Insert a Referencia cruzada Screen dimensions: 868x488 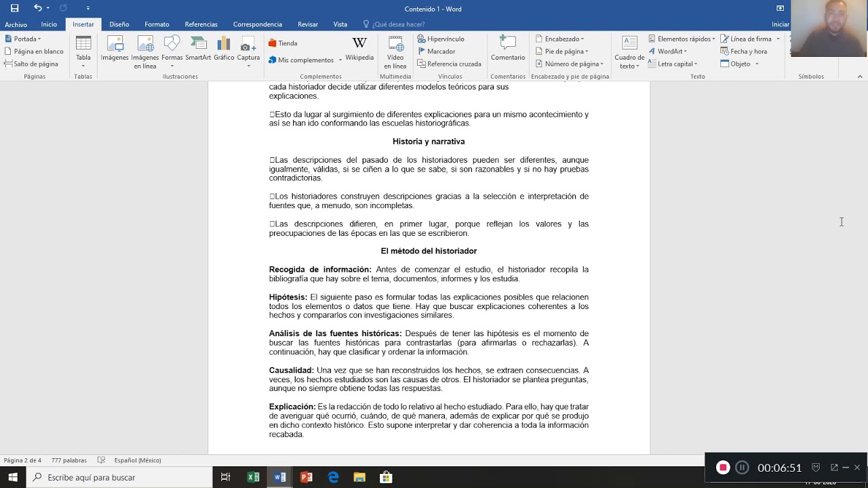(x=449, y=64)
